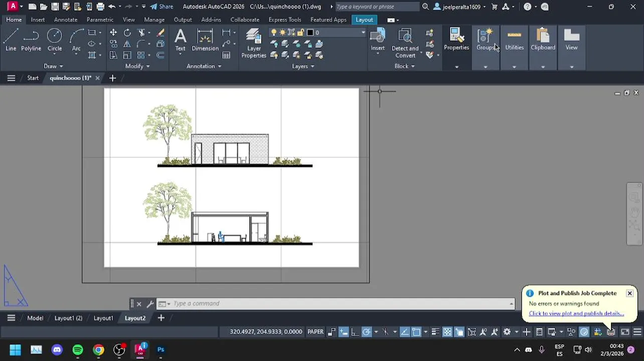
Task: Click the Share button
Action: coord(162,7)
